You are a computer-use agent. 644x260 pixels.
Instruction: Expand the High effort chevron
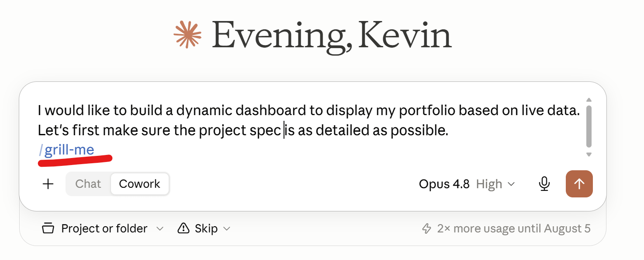click(x=511, y=184)
